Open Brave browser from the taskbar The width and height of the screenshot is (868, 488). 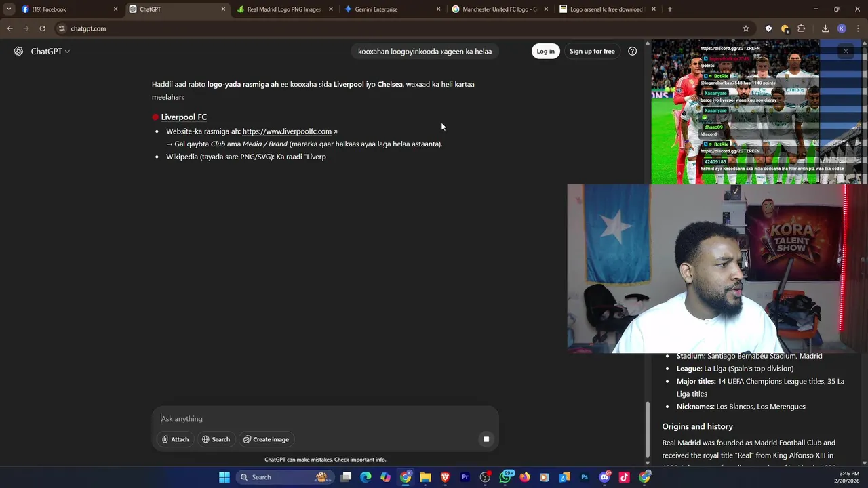point(445,477)
